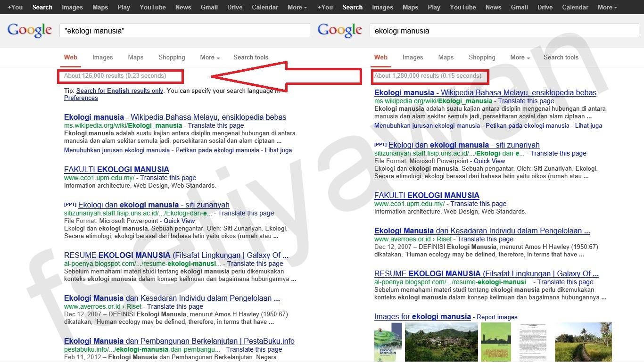This screenshot has width=644, height=363.
Task: Expand the More dropdown in right black top bar
Action: [607, 7]
